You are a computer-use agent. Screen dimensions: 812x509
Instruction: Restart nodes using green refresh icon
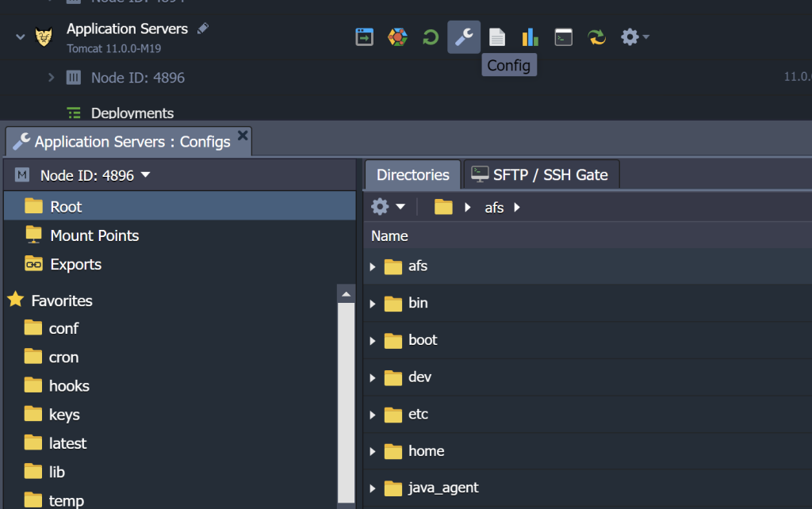pos(431,37)
